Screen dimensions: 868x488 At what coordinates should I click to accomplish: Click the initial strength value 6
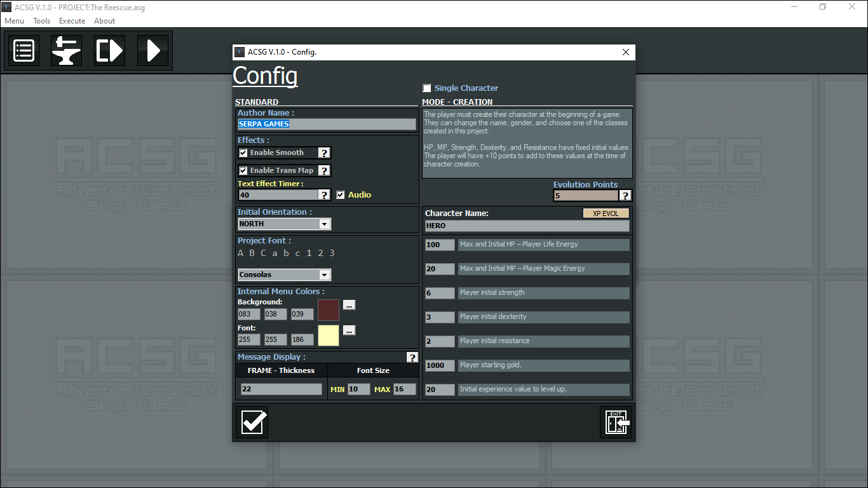440,293
